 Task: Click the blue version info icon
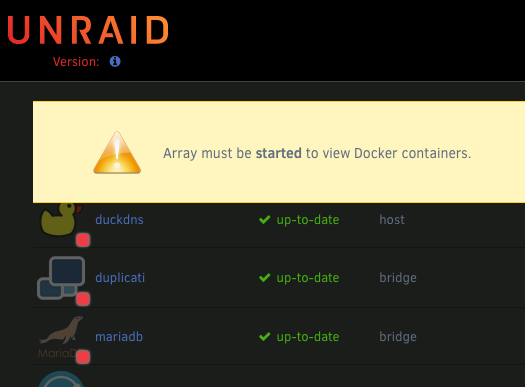click(x=115, y=62)
